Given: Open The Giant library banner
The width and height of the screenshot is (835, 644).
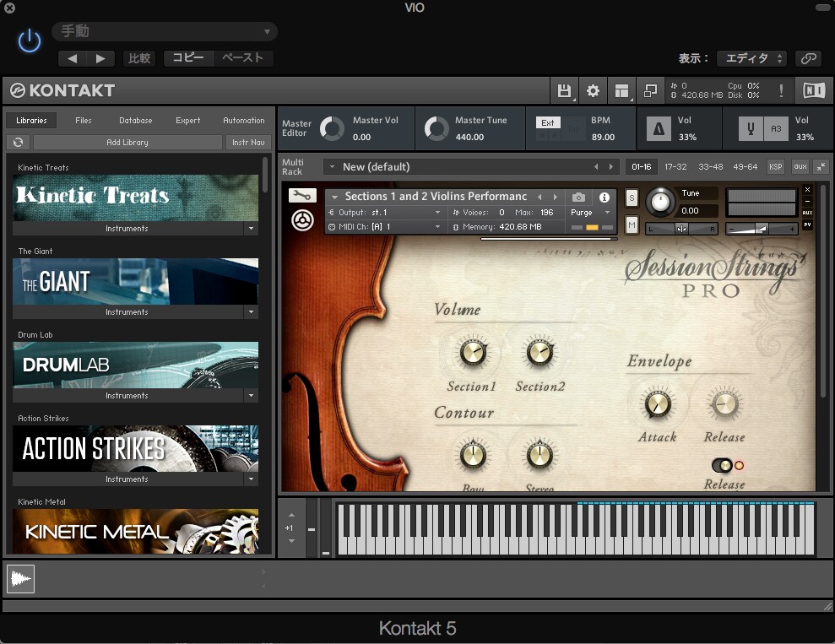Looking at the screenshot, I should click(x=135, y=282).
